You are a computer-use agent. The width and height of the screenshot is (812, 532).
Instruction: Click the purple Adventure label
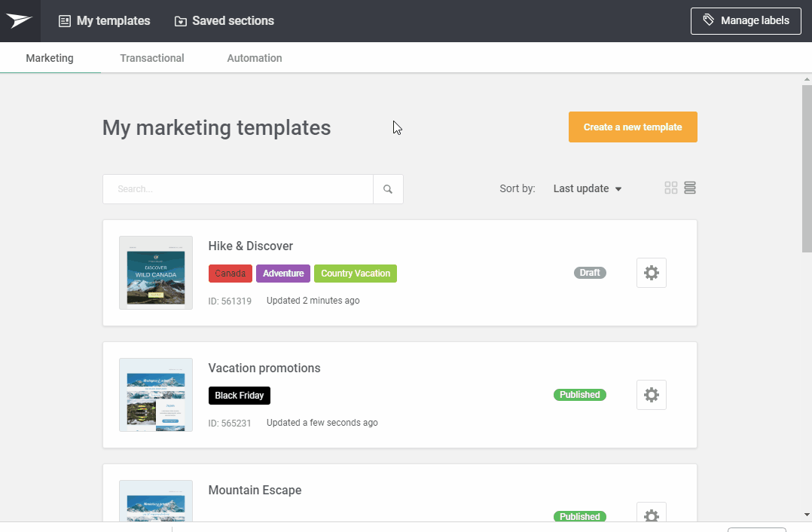(x=283, y=274)
